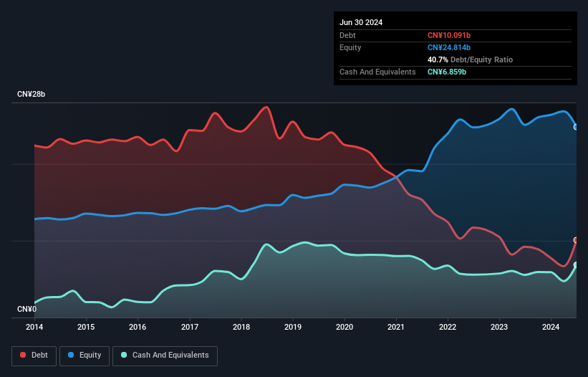
Task: Click the Equity row label in tooltip
Action: click(350, 47)
